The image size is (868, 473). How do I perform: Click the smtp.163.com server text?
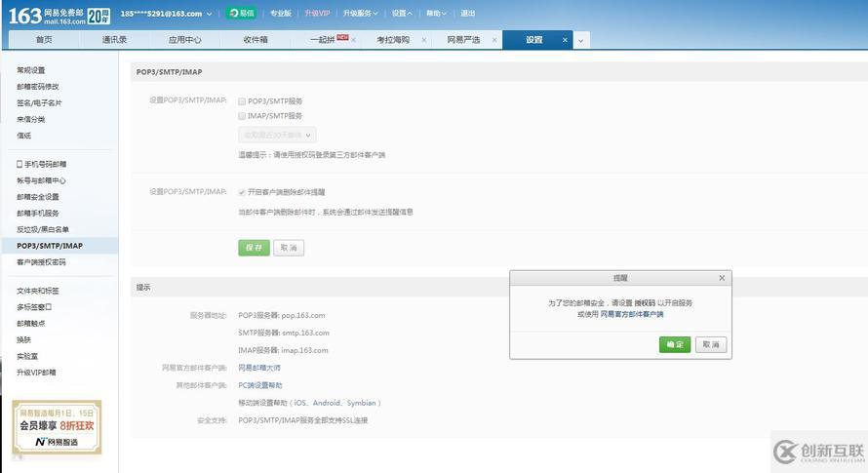pos(305,333)
